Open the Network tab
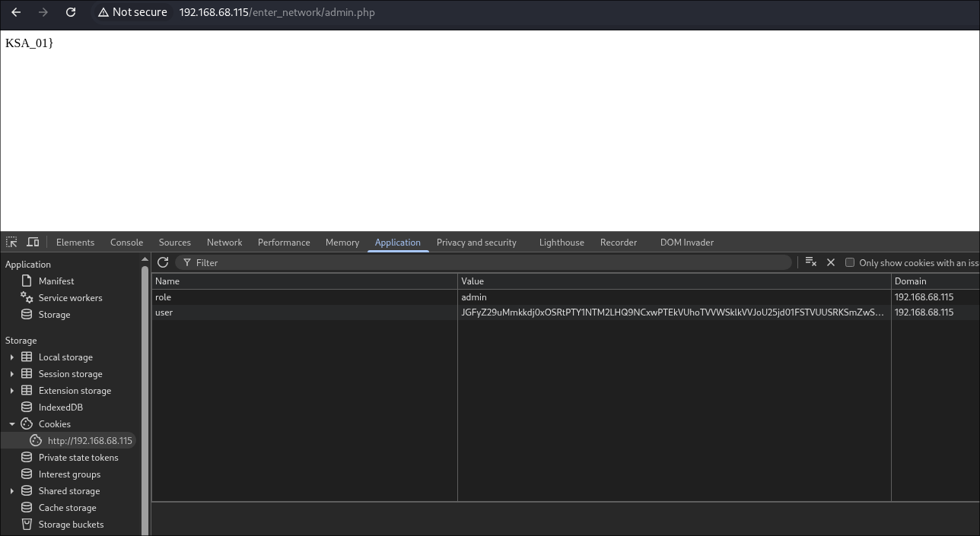 coord(224,243)
